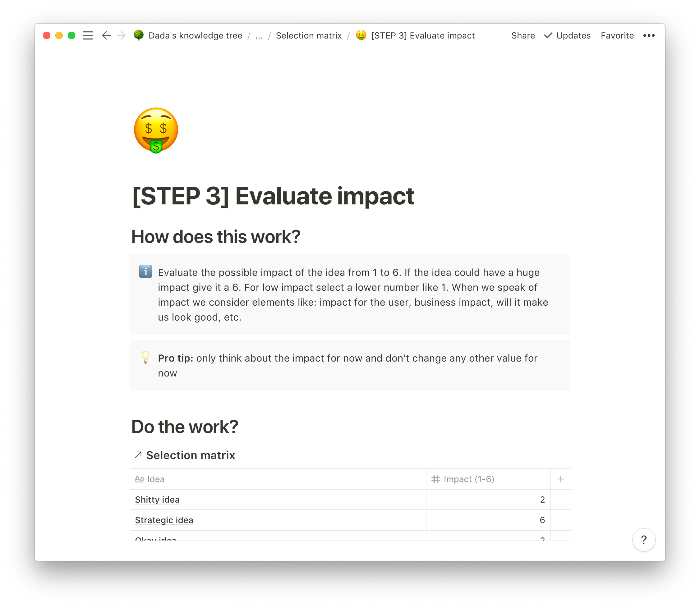
Task: Mark page as Favorite
Action: tap(617, 35)
